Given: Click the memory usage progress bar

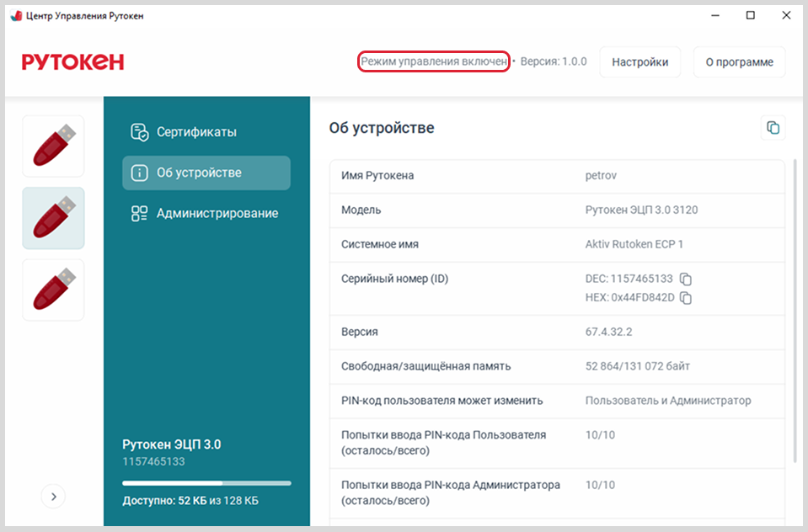Looking at the screenshot, I should 206,483.
